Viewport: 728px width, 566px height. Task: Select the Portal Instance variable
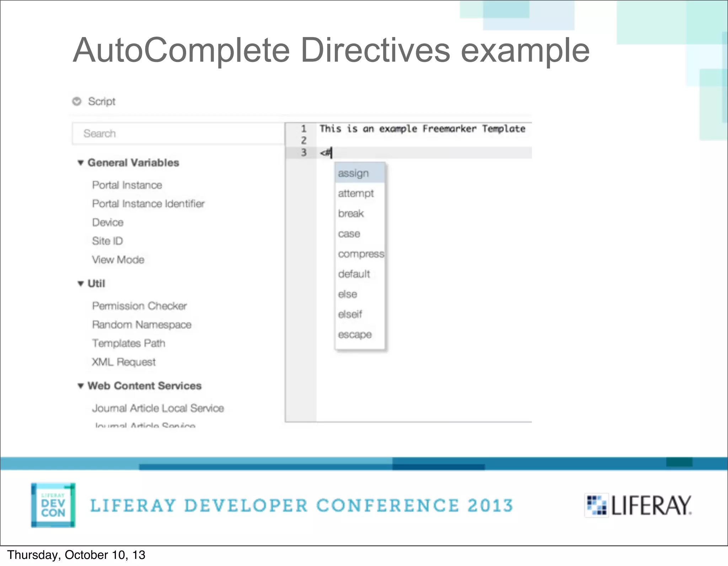(x=127, y=185)
